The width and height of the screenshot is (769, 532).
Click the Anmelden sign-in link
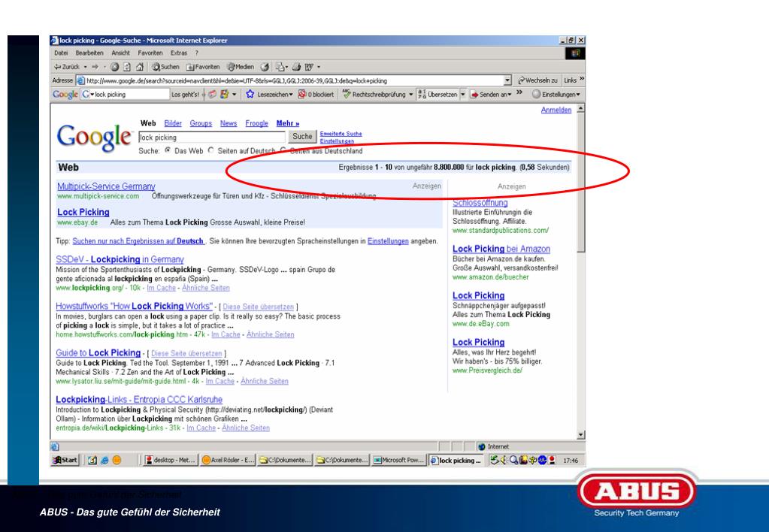click(556, 110)
